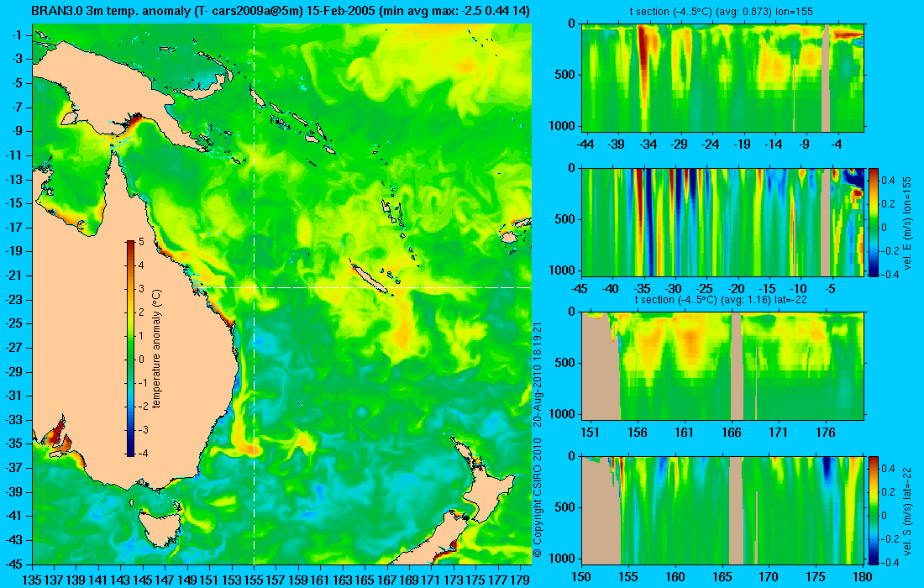
Task: Click the '0.4' label on the vel. E color bar
Action: click(x=888, y=180)
